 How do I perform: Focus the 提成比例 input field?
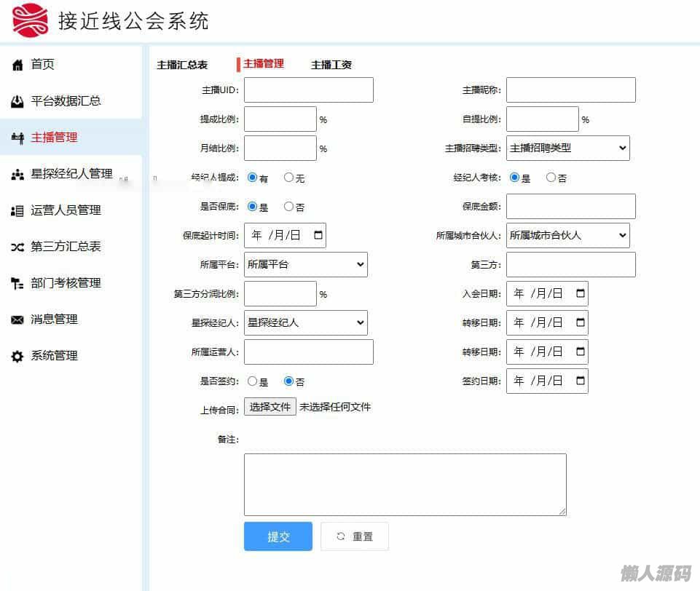pyautogui.click(x=280, y=119)
